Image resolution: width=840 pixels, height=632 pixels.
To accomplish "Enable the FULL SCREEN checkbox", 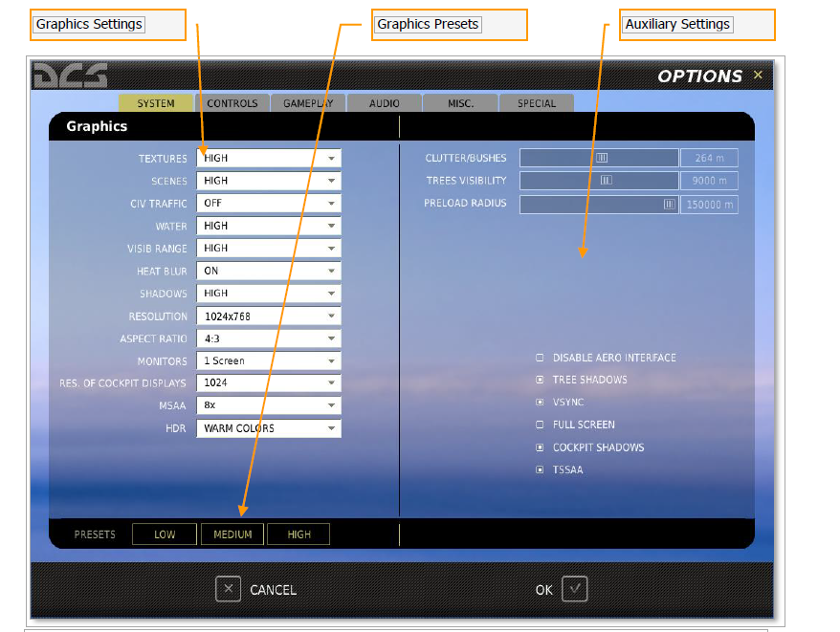I will click(x=540, y=425).
